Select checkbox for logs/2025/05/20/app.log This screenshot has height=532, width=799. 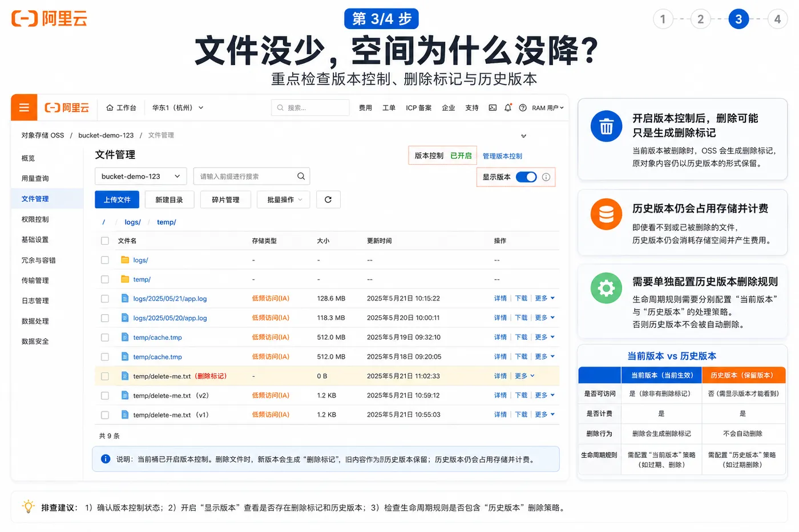pyautogui.click(x=105, y=318)
